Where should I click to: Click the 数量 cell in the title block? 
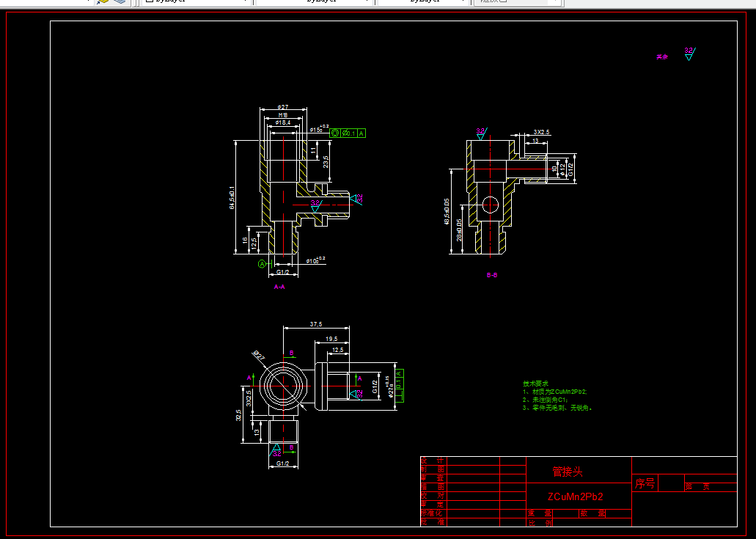(x=592, y=514)
